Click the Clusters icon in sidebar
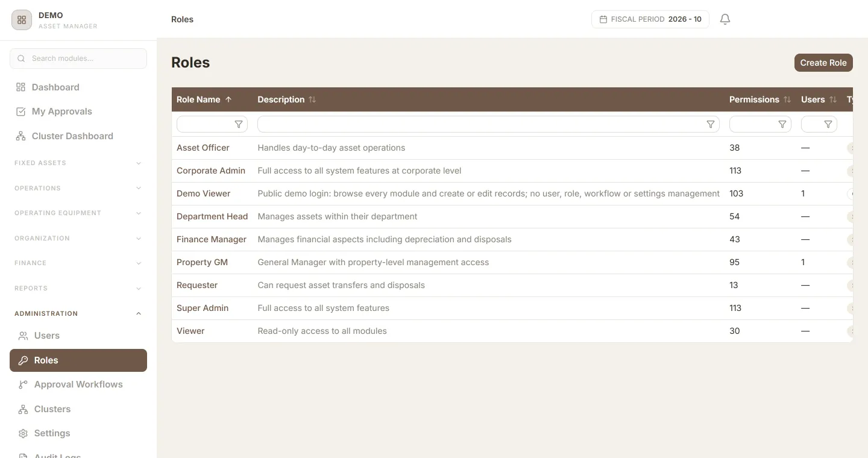The height and width of the screenshot is (458, 868). 24,409
